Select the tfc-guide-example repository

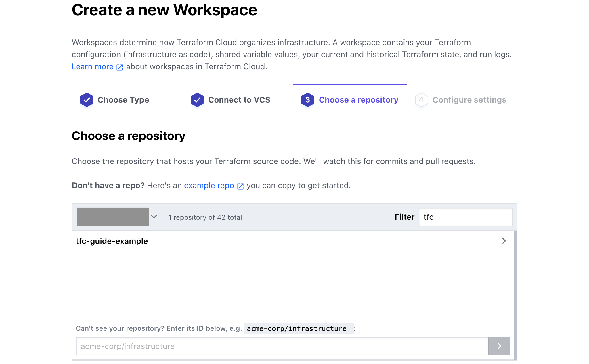(293, 241)
